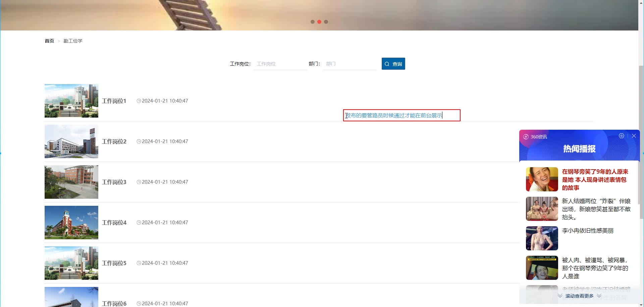Open settings gear in 360资讯 popup
Screen dimensions: 644x307
coord(622,136)
